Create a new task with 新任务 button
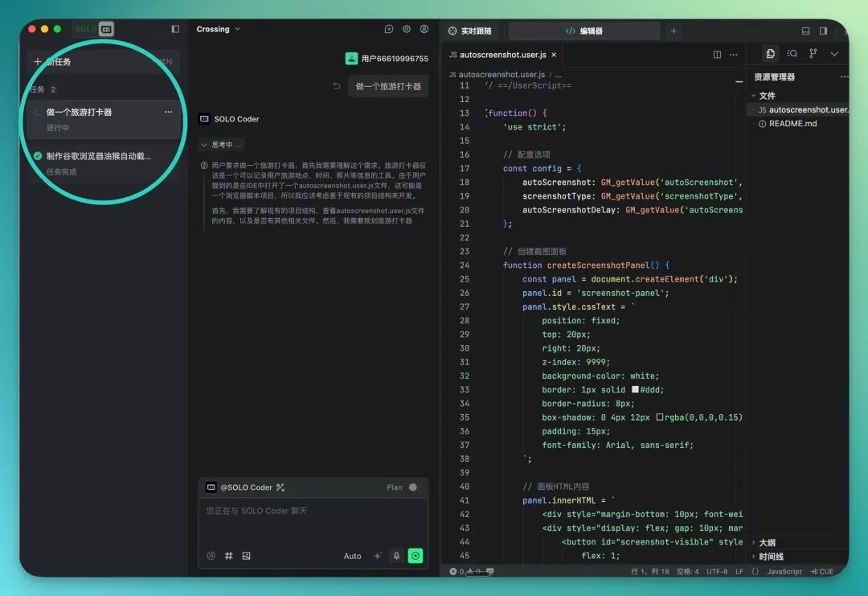 click(x=103, y=61)
